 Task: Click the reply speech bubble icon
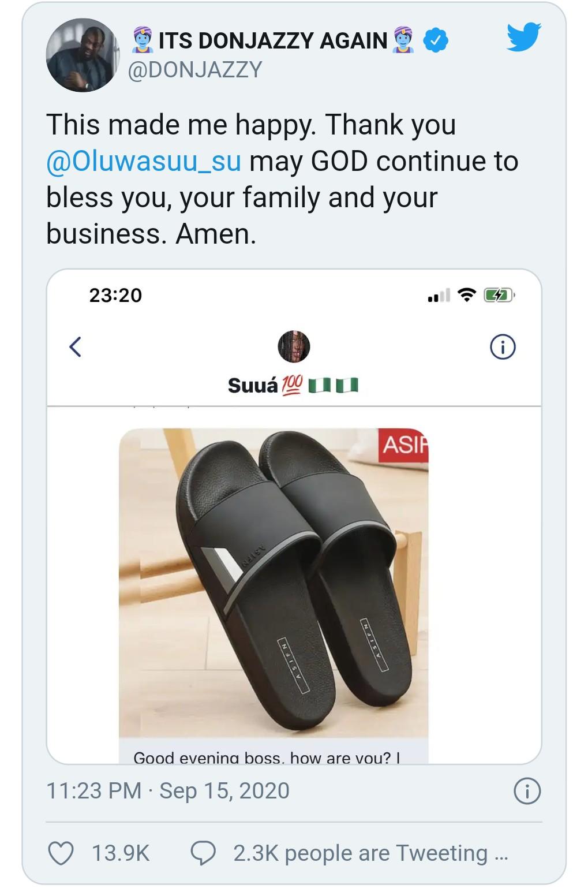point(203,853)
